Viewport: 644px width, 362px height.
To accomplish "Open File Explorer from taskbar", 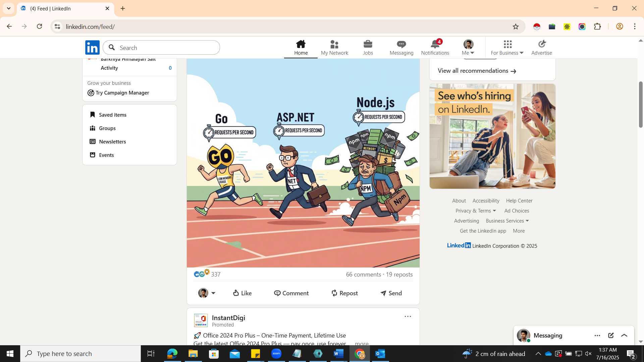I will coord(193,354).
